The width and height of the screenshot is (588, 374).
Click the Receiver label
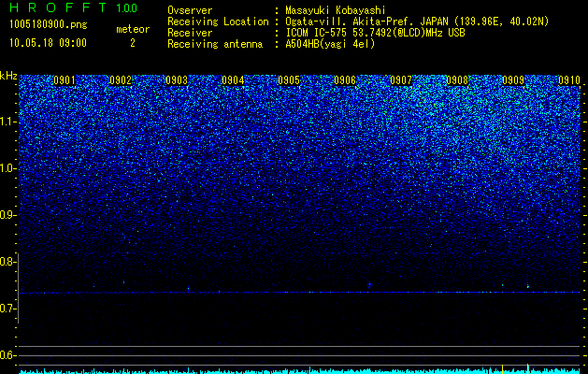click(x=190, y=33)
